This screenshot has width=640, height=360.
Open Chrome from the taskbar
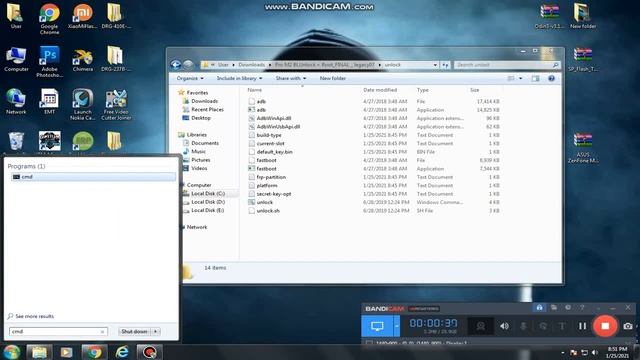click(x=93, y=352)
